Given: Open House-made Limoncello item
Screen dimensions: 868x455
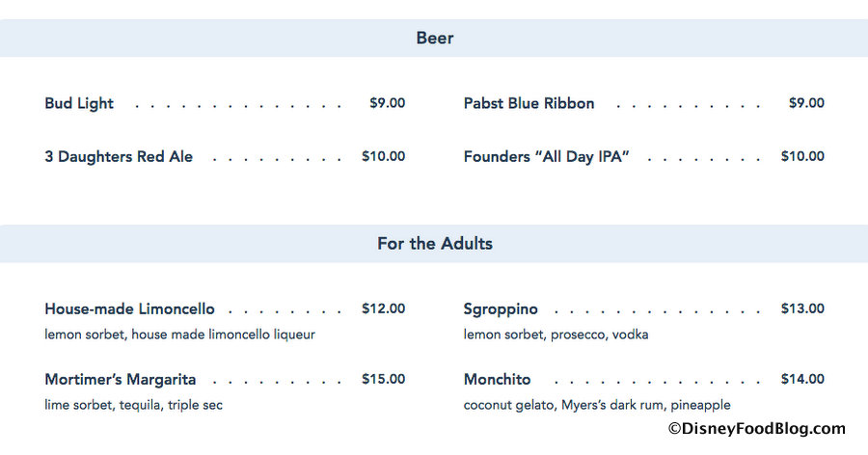Looking at the screenshot, I should pos(129,309).
